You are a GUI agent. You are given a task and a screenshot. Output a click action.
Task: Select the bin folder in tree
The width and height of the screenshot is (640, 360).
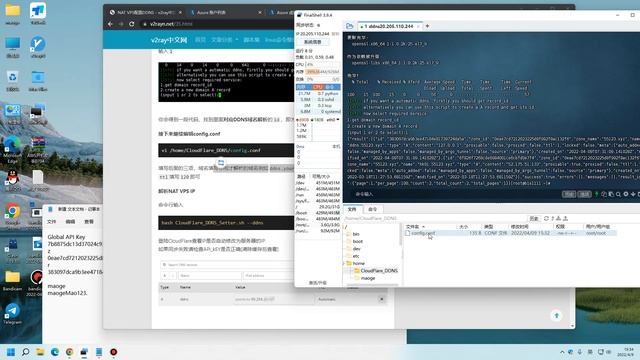[x=356, y=234]
